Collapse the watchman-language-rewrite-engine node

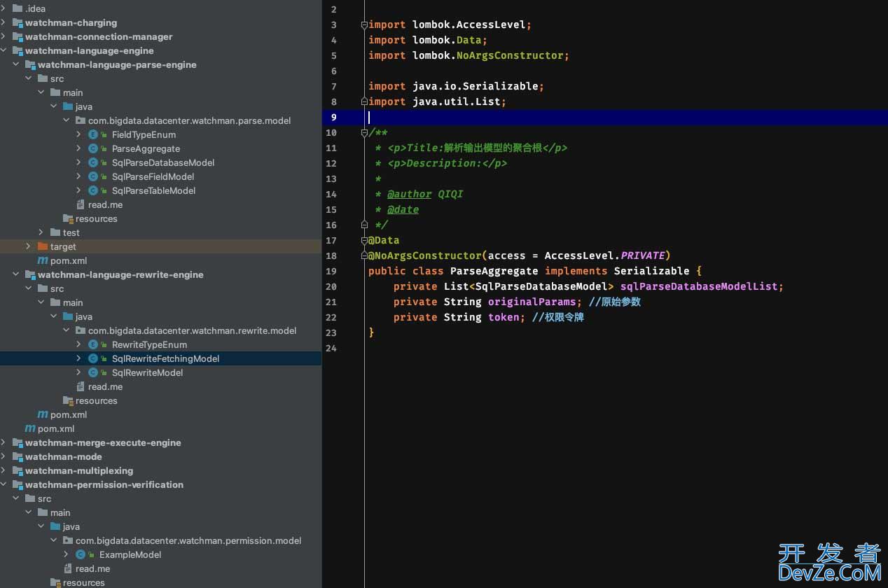point(15,274)
